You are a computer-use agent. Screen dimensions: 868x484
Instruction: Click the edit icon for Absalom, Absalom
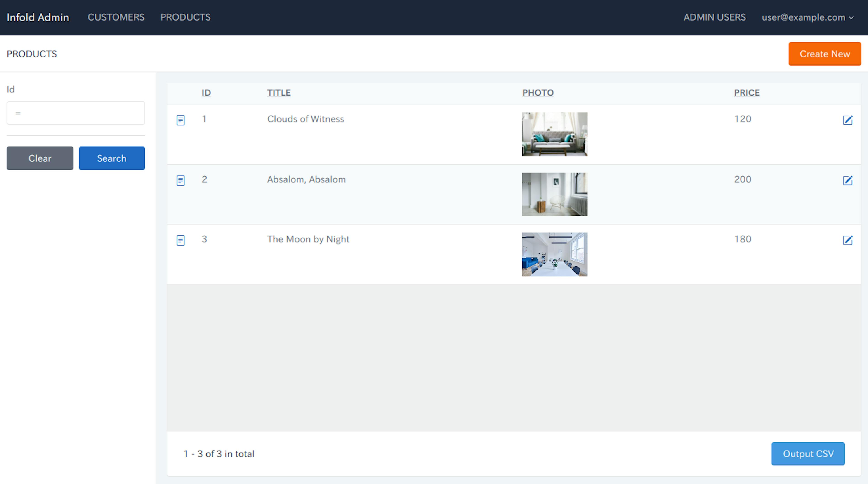tap(848, 180)
